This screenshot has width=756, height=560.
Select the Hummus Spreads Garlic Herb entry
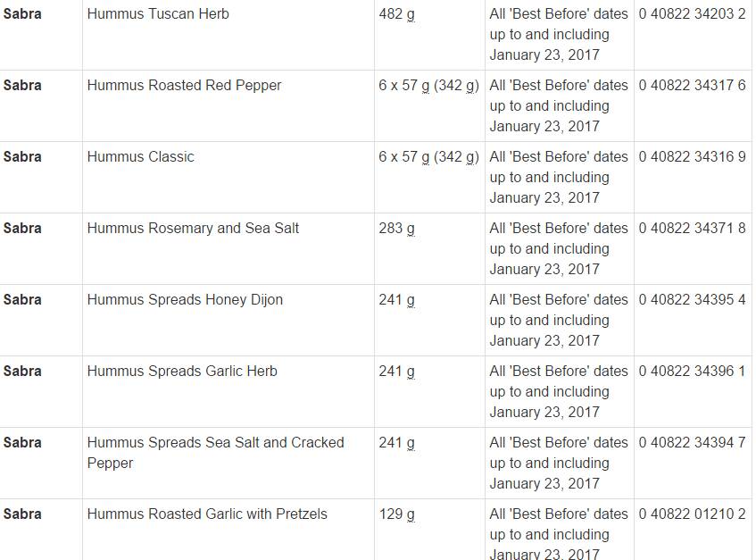click(x=182, y=372)
